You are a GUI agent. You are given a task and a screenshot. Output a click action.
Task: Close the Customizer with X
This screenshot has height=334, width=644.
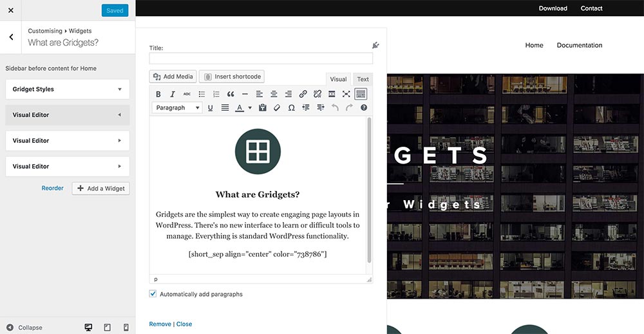[11, 10]
